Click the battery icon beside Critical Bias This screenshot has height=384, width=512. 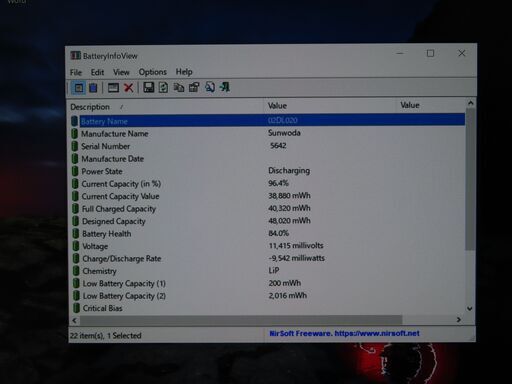[77, 308]
